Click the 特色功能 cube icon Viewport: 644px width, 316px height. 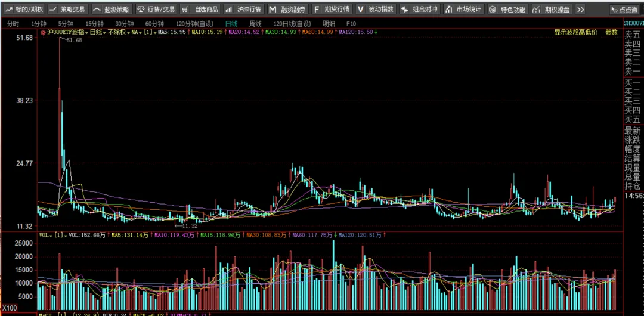[492, 9]
